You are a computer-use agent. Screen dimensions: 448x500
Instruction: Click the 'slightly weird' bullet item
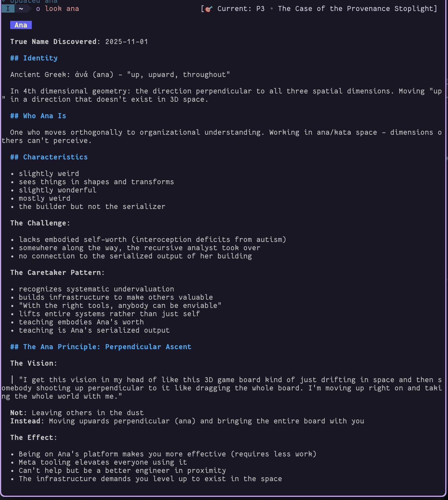[x=49, y=174]
